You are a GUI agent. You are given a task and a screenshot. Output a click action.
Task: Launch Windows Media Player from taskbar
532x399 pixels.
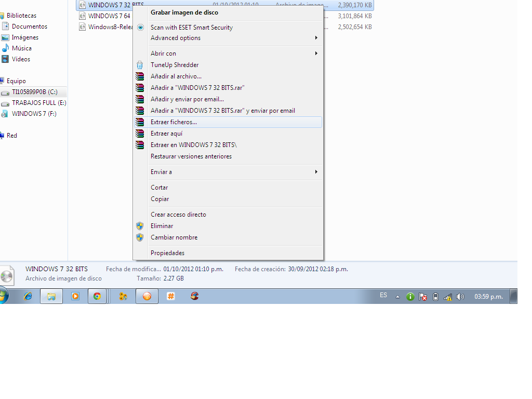point(75,296)
